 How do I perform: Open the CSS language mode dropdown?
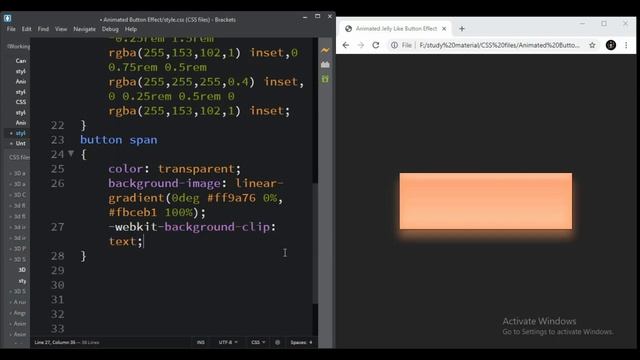[x=258, y=342]
